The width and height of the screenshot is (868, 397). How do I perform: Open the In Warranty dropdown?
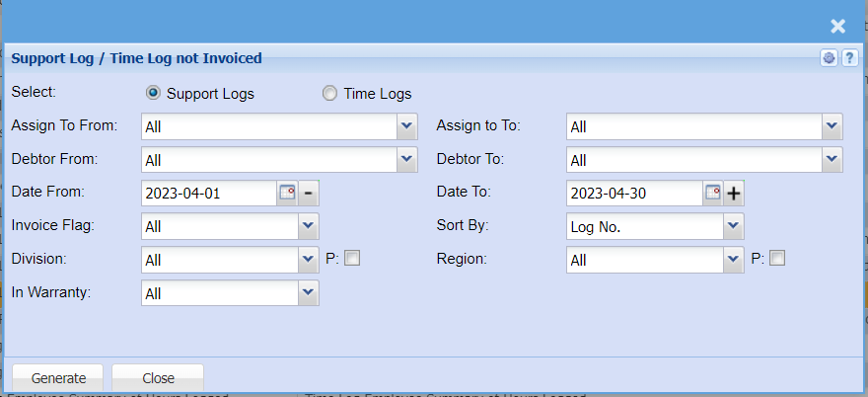[x=308, y=292]
